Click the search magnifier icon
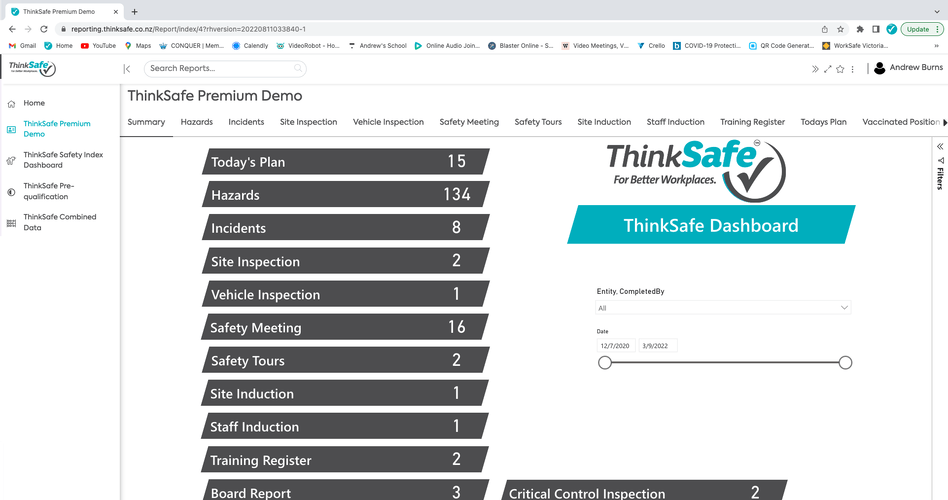 [x=297, y=68]
